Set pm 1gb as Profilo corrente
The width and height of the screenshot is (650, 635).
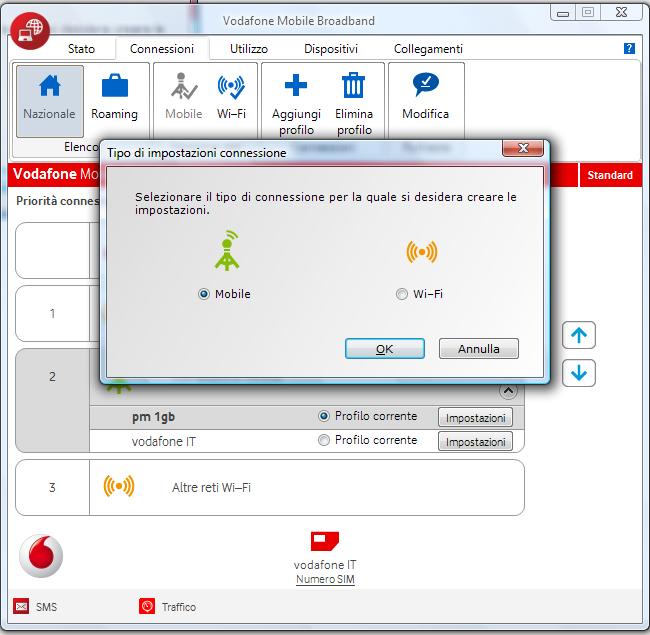point(324,416)
